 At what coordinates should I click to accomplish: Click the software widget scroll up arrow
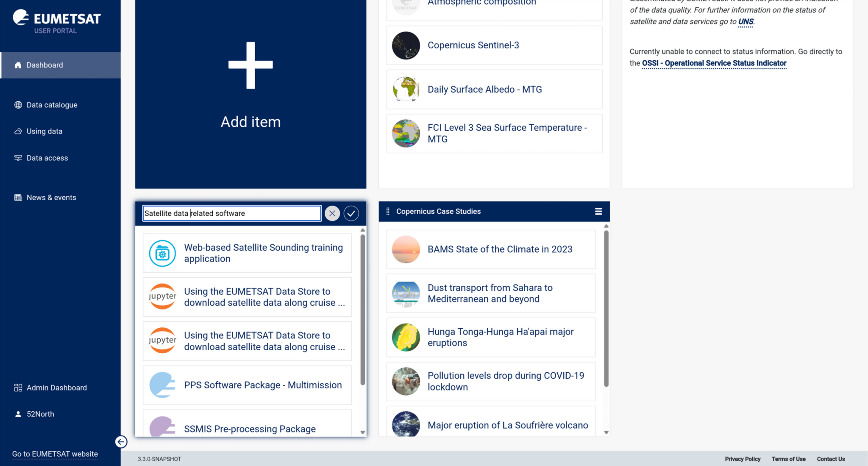point(363,230)
